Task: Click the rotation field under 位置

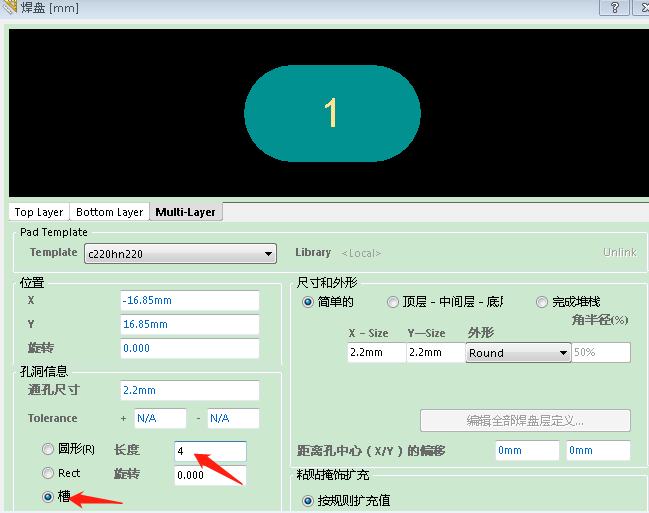Action: [190, 348]
